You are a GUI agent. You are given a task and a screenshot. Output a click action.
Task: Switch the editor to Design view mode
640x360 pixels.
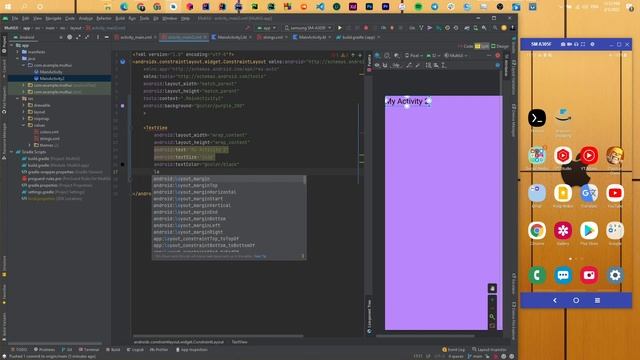click(x=500, y=46)
